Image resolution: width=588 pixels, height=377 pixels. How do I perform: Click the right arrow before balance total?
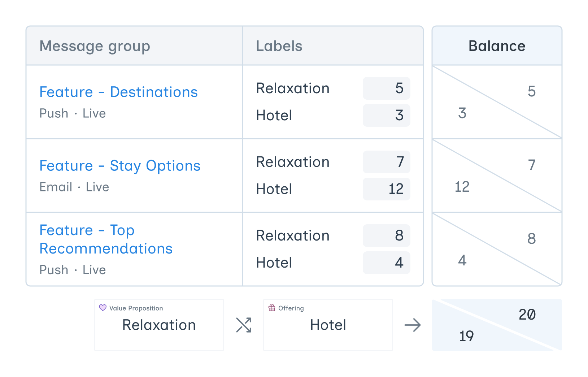click(413, 325)
